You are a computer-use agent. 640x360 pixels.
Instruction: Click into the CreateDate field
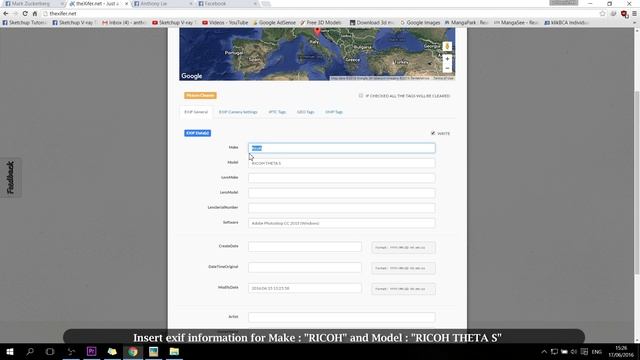tap(305, 247)
